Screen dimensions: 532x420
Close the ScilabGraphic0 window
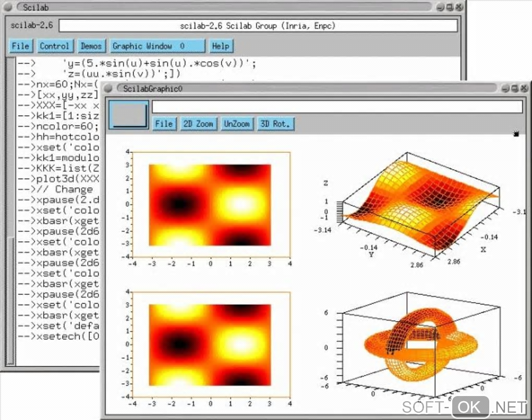[524, 89]
